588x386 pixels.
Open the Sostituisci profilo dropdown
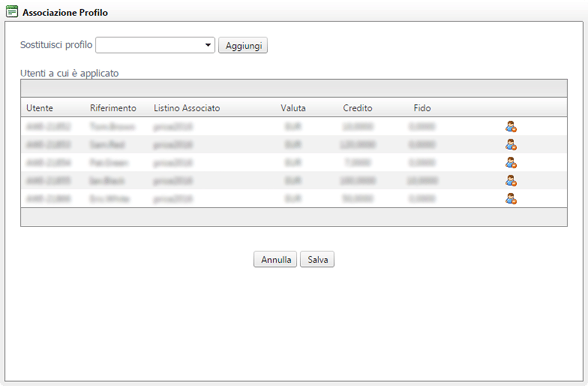[x=155, y=45]
